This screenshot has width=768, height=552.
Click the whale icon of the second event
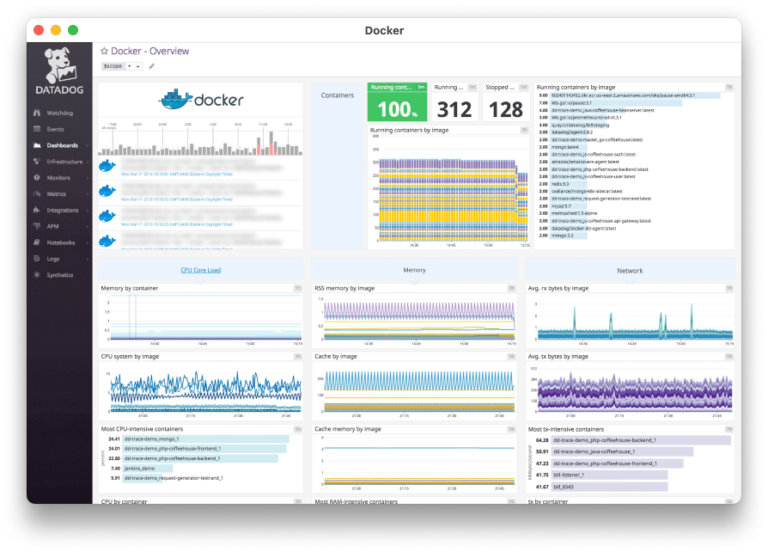tap(107, 191)
